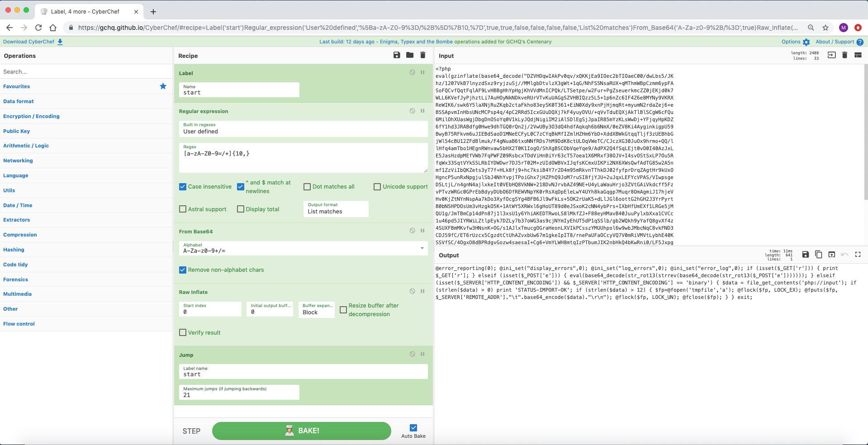Disable the Label operation
The height and width of the screenshot is (445, 868).
click(x=413, y=72)
